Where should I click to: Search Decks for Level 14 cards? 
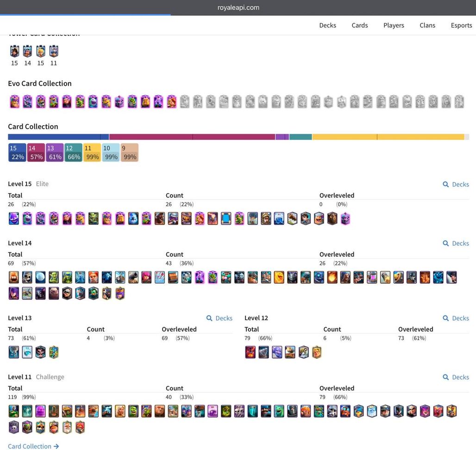(x=456, y=243)
